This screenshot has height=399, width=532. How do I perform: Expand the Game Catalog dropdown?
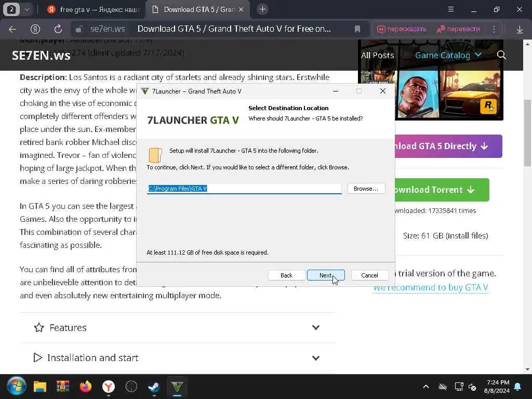448,55
